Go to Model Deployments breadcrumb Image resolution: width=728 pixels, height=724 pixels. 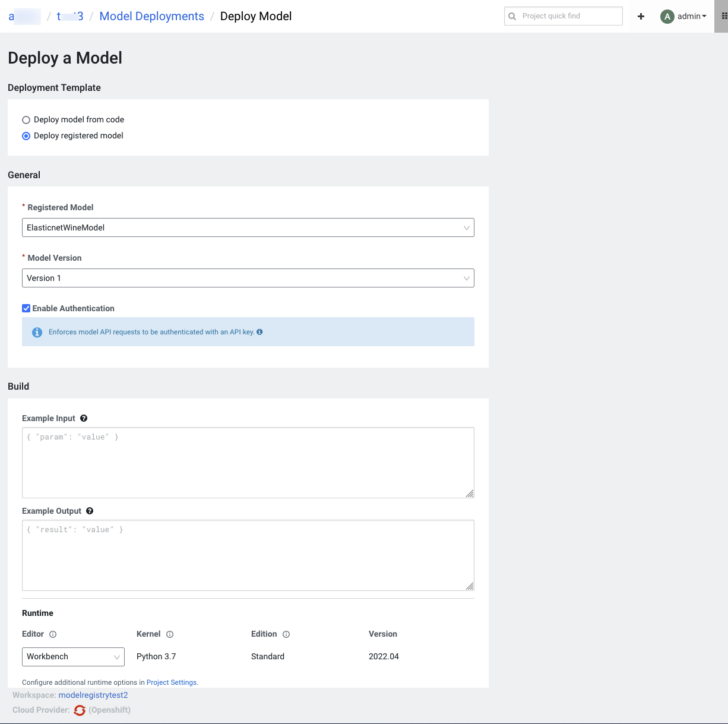(x=151, y=17)
